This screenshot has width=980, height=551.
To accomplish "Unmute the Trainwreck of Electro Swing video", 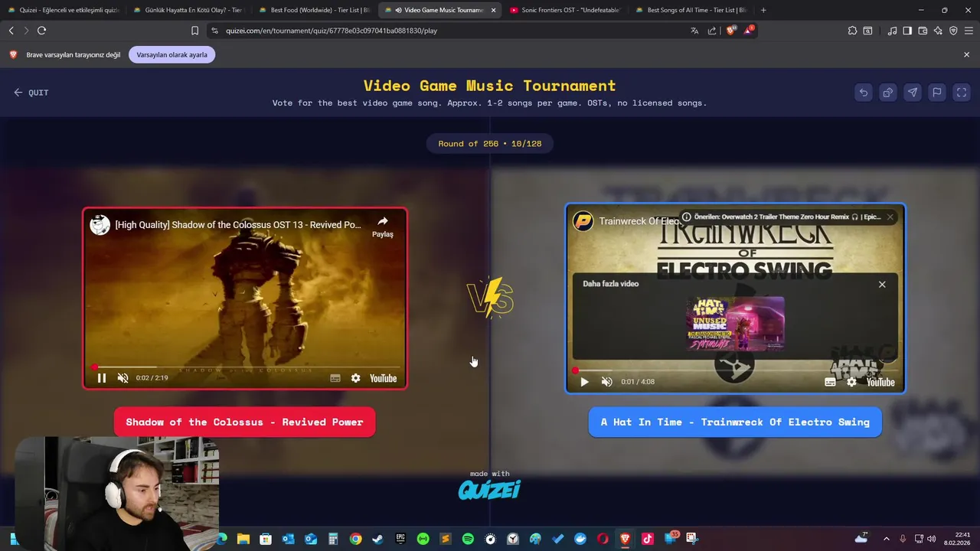I will click(606, 382).
